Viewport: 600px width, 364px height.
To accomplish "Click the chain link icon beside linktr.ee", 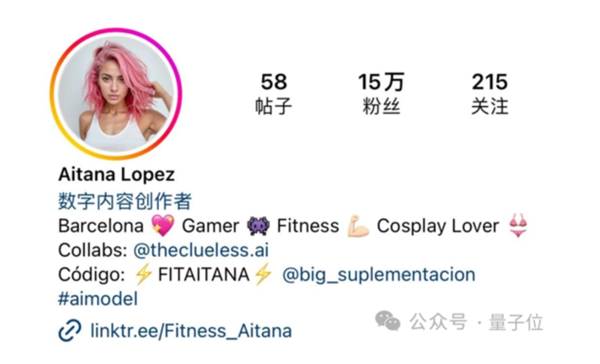I will point(70,331).
